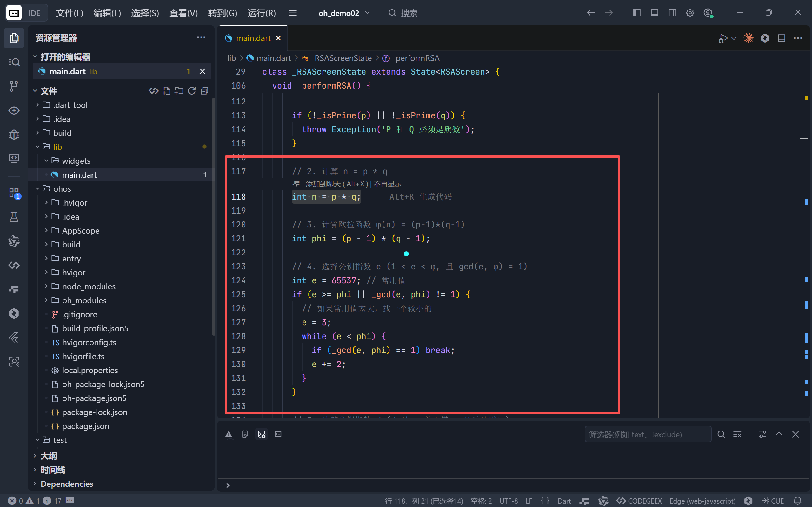Screen dimensions: 812x507
Task: Click the Dart language mode button
Action: [x=564, y=501]
